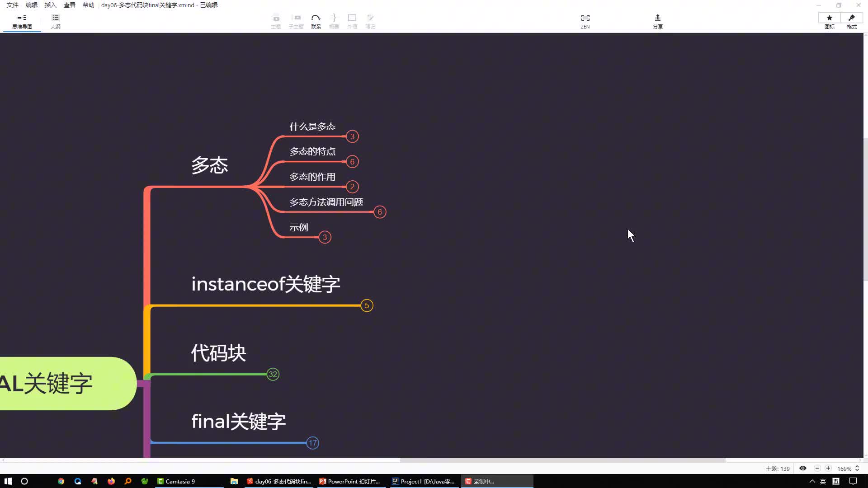Viewport: 868px width, 488px height.
Task: Expand the 多态的特点 topic with 6 children
Action: tap(352, 162)
